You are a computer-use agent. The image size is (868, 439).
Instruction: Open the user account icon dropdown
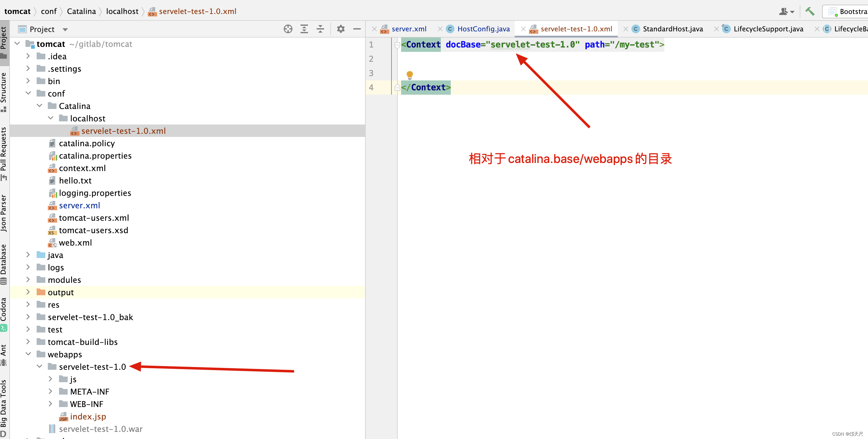pos(786,11)
